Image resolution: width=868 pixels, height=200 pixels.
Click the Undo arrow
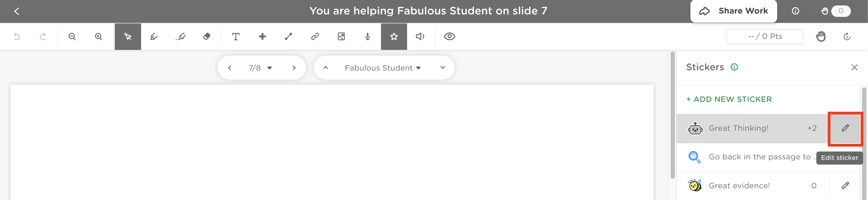pos(17,37)
